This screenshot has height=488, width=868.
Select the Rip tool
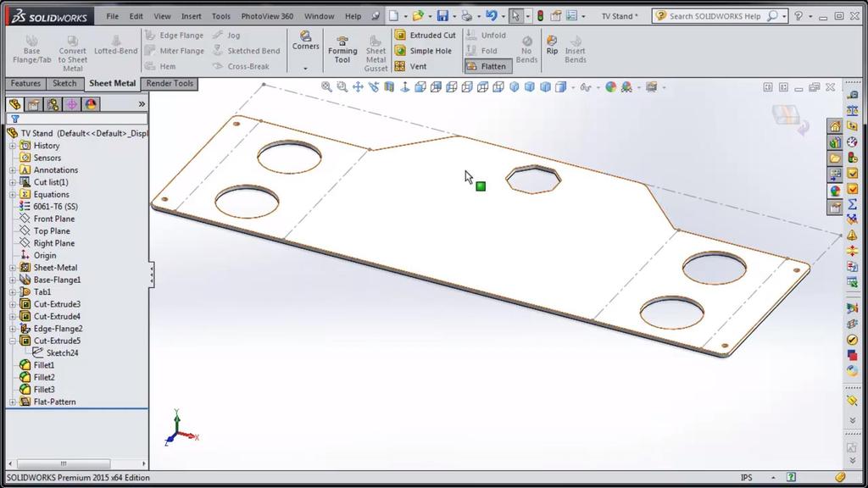pos(552,46)
